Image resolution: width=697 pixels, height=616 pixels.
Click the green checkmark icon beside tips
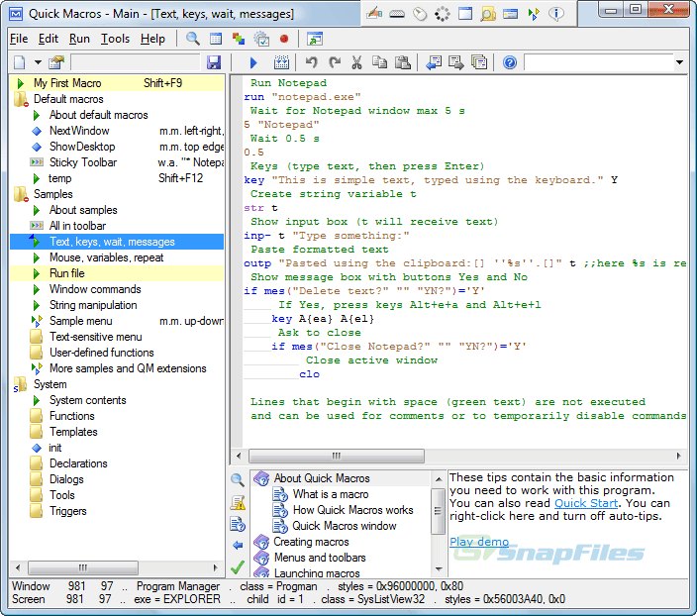pyautogui.click(x=238, y=566)
